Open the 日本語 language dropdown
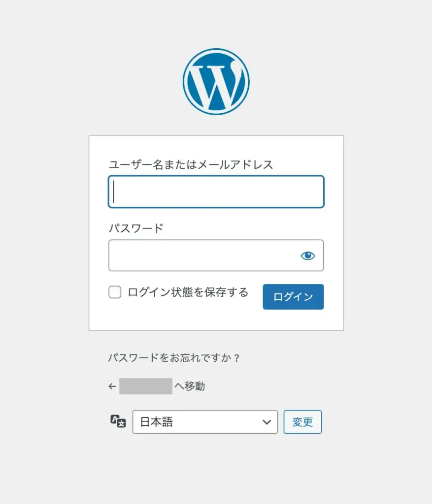 [205, 422]
